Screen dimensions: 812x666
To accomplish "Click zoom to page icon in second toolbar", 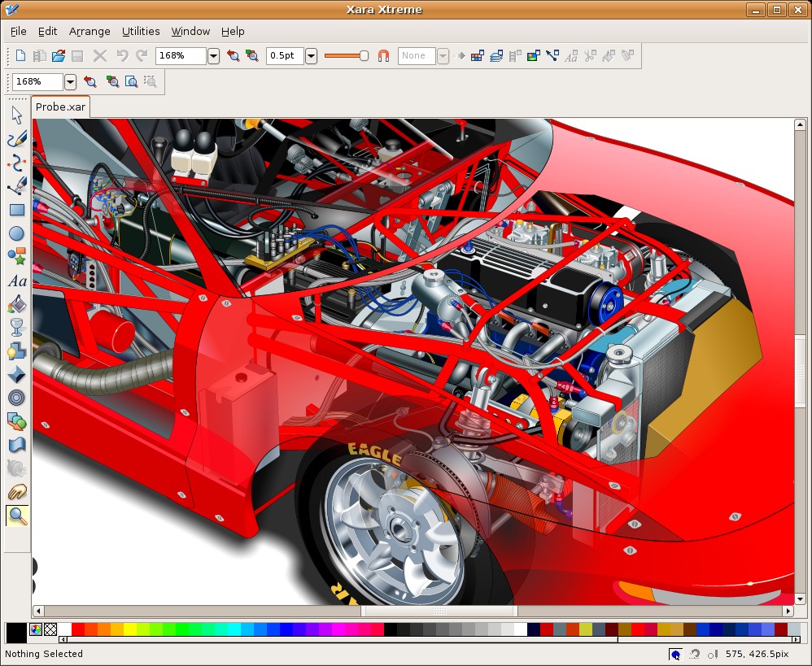I will [x=132, y=81].
